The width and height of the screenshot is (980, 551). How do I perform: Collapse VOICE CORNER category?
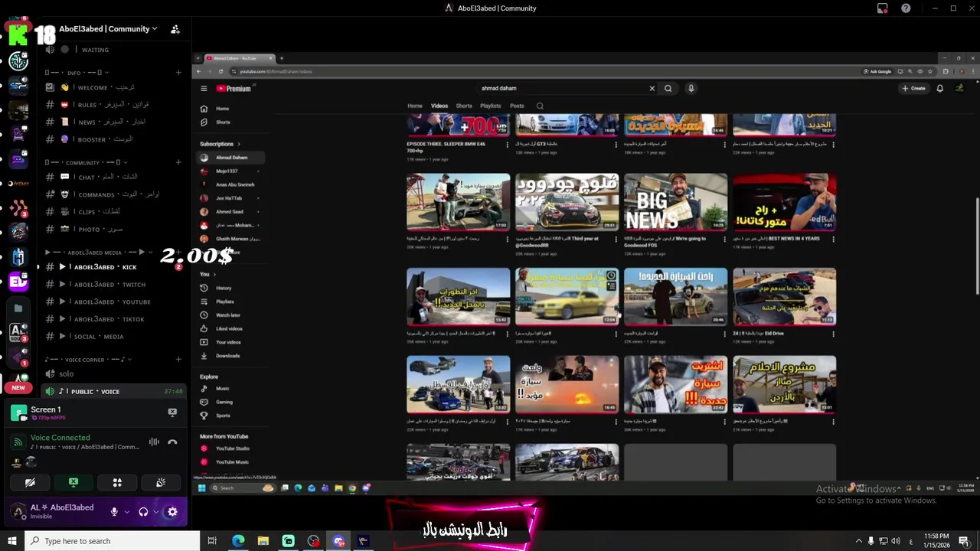(x=88, y=359)
